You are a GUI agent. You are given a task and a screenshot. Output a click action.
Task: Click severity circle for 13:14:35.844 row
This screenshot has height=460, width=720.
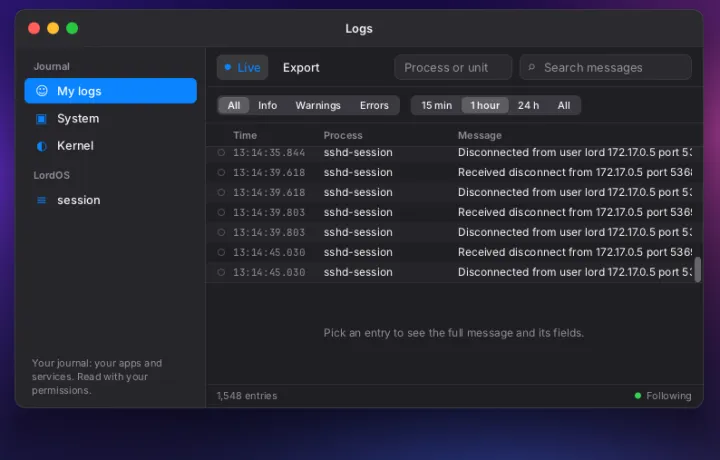pos(221,152)
